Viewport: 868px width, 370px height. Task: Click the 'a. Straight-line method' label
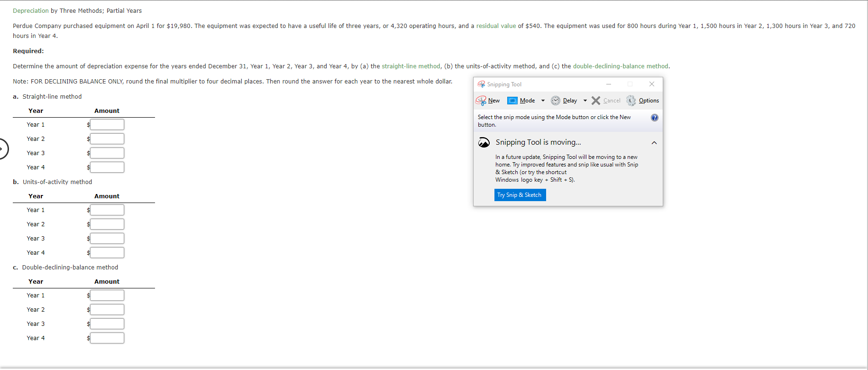click(x=47, y=97)
